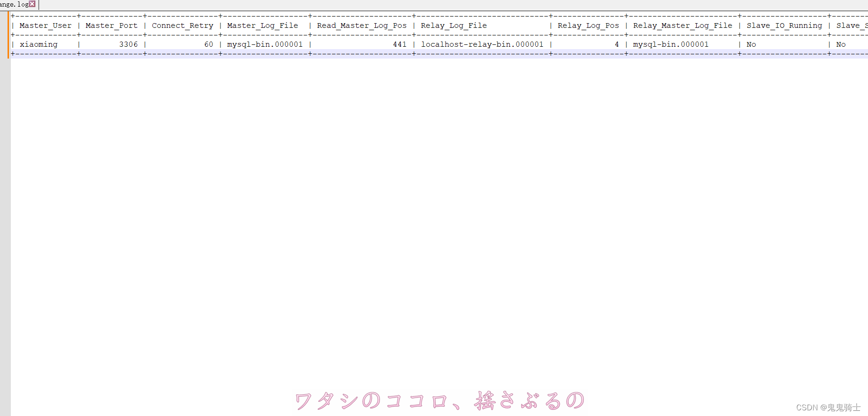
Task: Click the Relay_Log_Pos value 4
Action: (x=616, y=44)
